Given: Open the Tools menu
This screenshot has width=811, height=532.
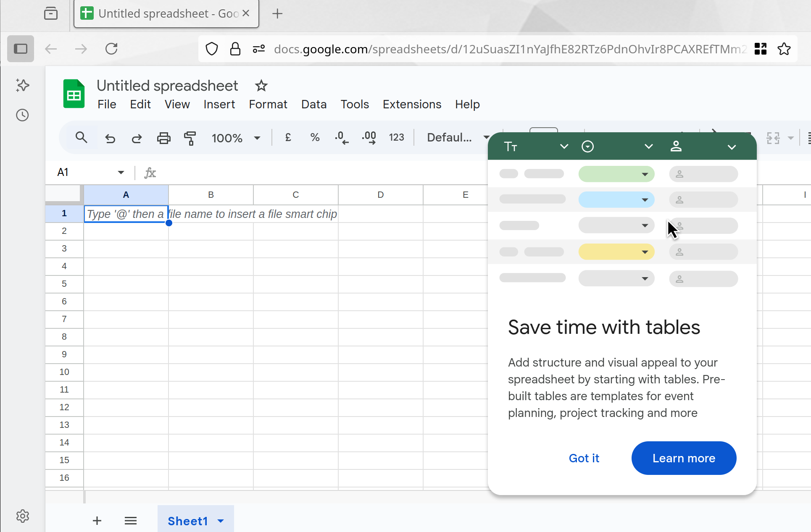Looking at the screenshot, I should tap(355, 104).
